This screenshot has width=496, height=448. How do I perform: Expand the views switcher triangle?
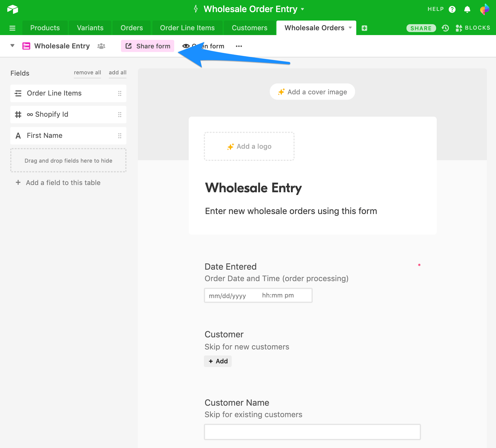12,46
